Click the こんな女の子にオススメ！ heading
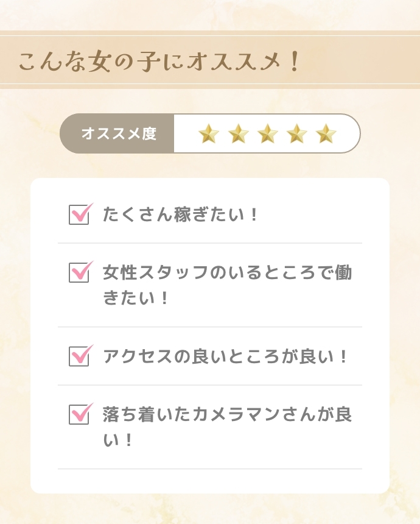Screen dimensions: 420x524 click(159, 62)
